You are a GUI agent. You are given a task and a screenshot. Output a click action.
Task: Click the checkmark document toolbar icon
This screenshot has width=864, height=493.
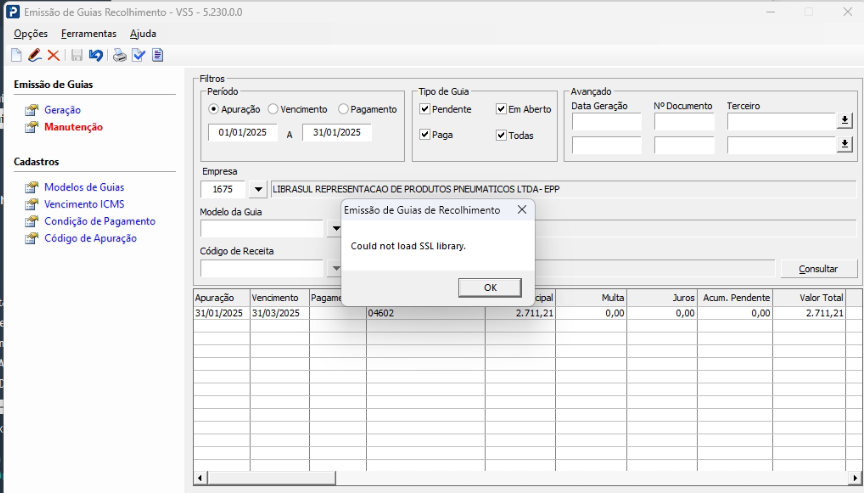pyautogui.click(x=138, y=55)
